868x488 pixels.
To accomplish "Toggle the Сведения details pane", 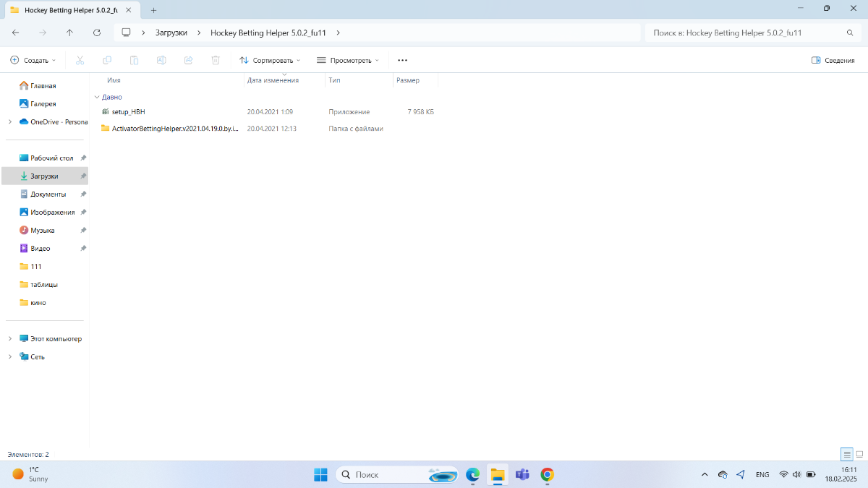I will pyautogui.click(x=833, y=60).
